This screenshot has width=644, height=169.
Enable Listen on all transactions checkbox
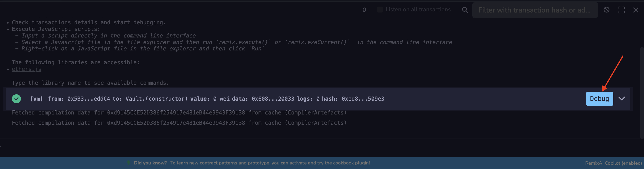pos(380,10)
